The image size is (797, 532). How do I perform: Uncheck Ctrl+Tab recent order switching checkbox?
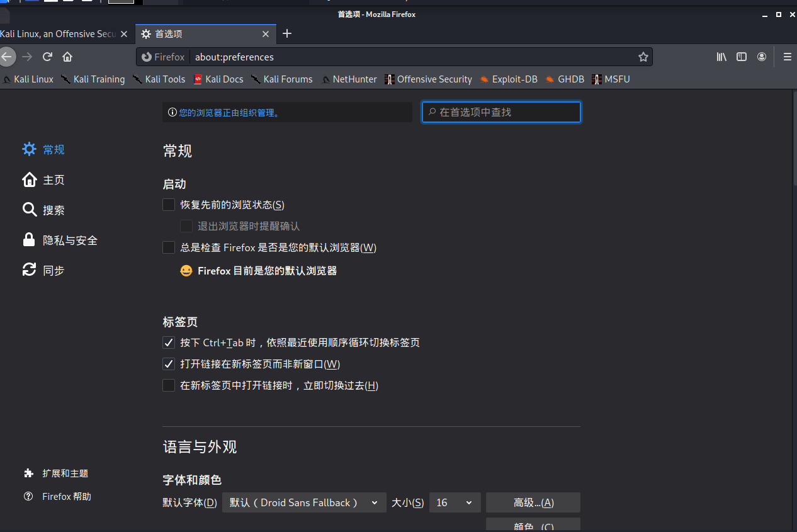(169, 342)
